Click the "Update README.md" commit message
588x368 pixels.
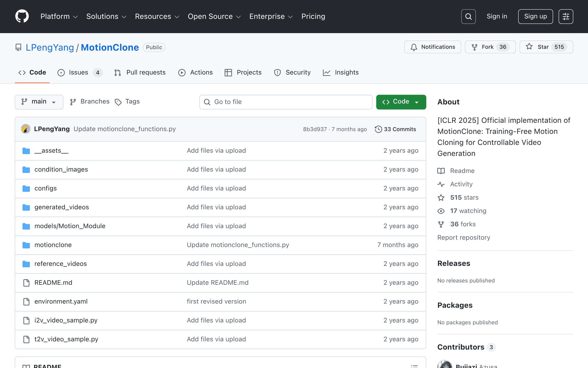pos(218,283)
